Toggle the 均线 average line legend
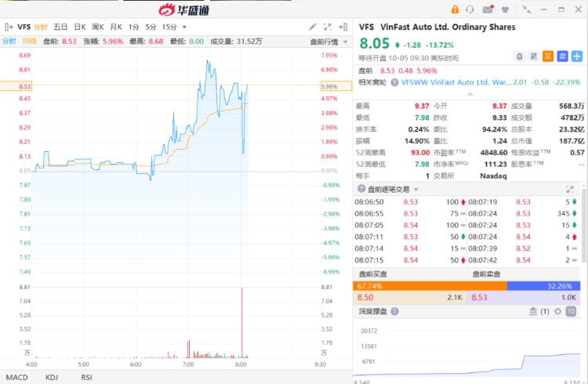The image size is (588, 384). pos(29,42)
